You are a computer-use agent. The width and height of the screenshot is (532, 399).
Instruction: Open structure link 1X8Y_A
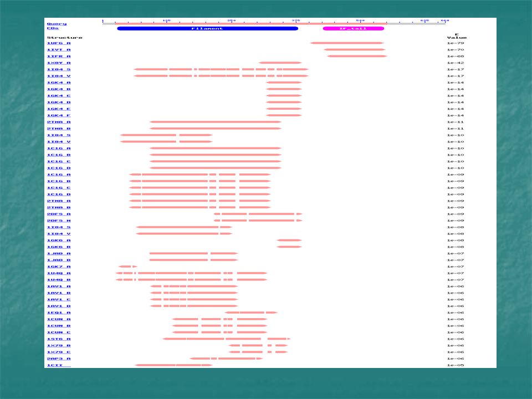59,63
